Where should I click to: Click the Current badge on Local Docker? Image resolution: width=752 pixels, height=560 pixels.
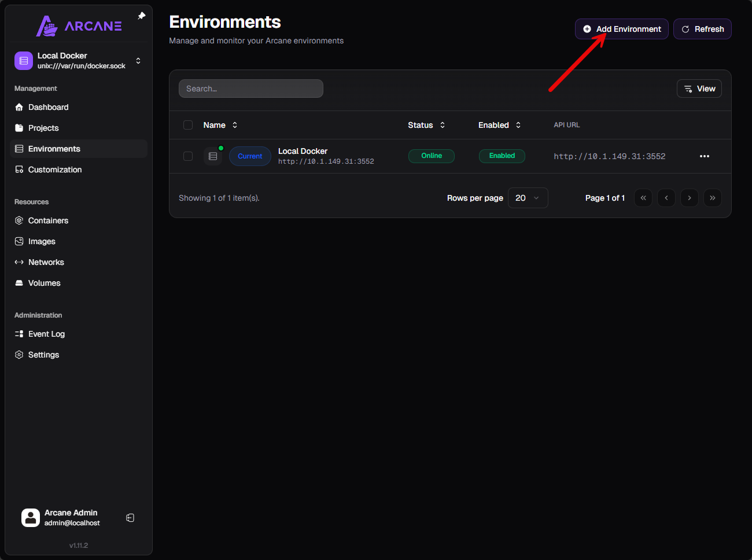[250, 156]
